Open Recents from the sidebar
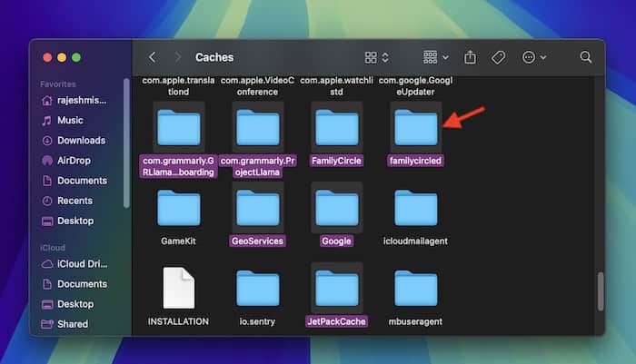The image size is (636, 364). click(75, 201)
